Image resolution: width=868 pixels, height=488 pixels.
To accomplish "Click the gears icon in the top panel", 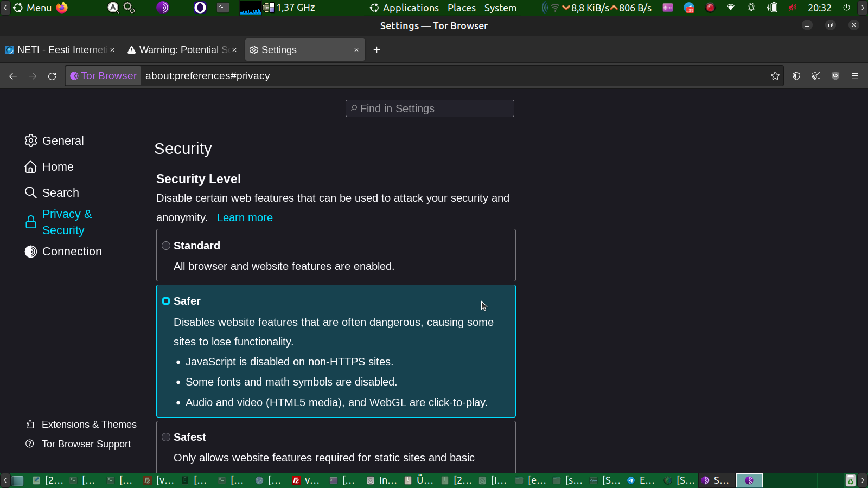I will coord(129,8).
